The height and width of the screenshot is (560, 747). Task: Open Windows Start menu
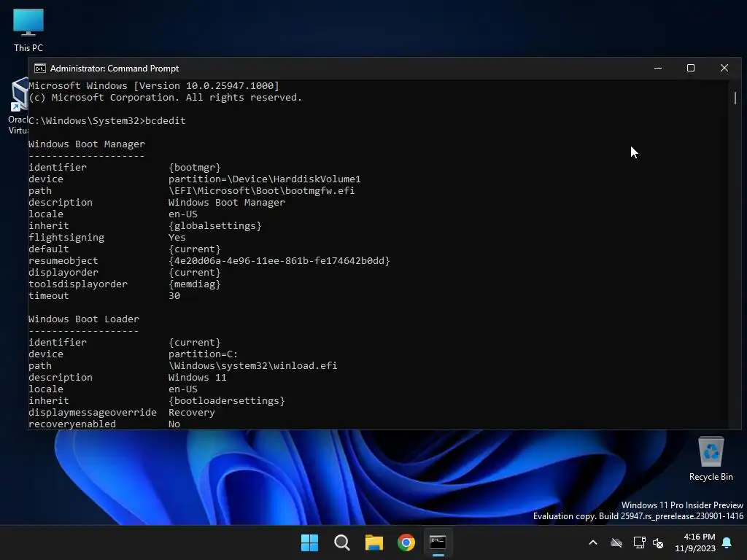pos(309,542)
